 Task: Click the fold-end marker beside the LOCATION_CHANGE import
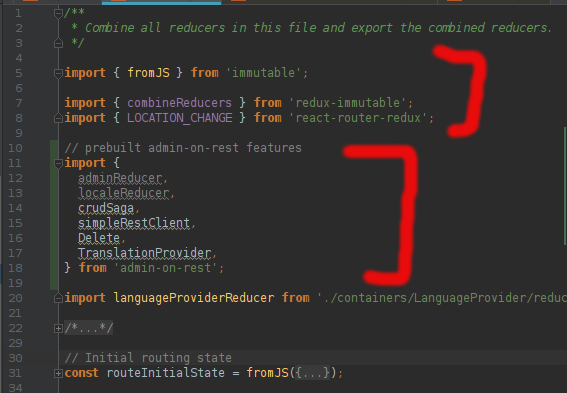pyautogui.click(x=58, y=118)
